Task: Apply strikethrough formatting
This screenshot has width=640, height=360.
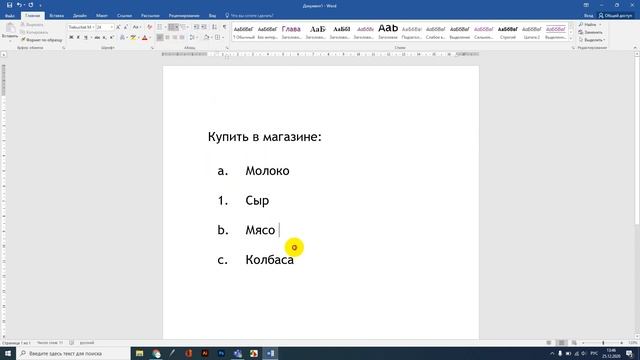Action: click(97, 38)
